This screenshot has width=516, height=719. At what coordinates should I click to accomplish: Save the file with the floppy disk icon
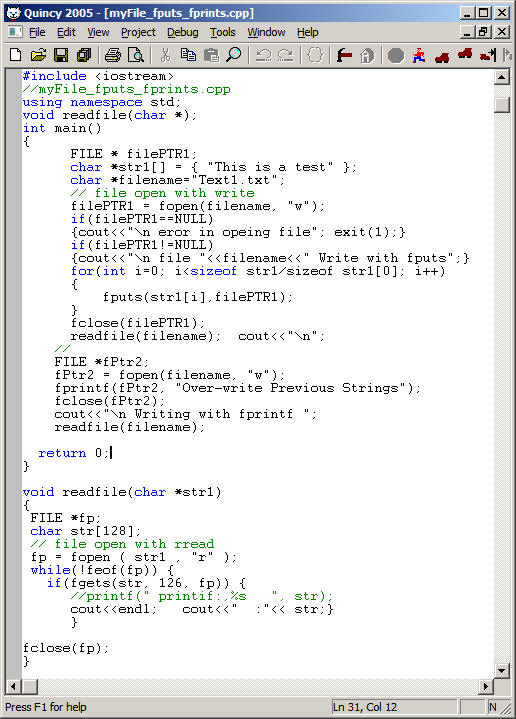coord(61,55)
